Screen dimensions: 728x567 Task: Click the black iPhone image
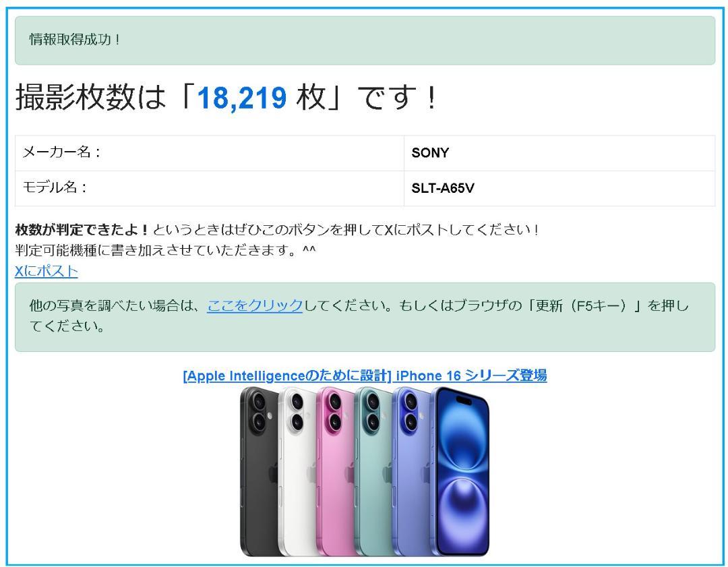pos(259,471)
